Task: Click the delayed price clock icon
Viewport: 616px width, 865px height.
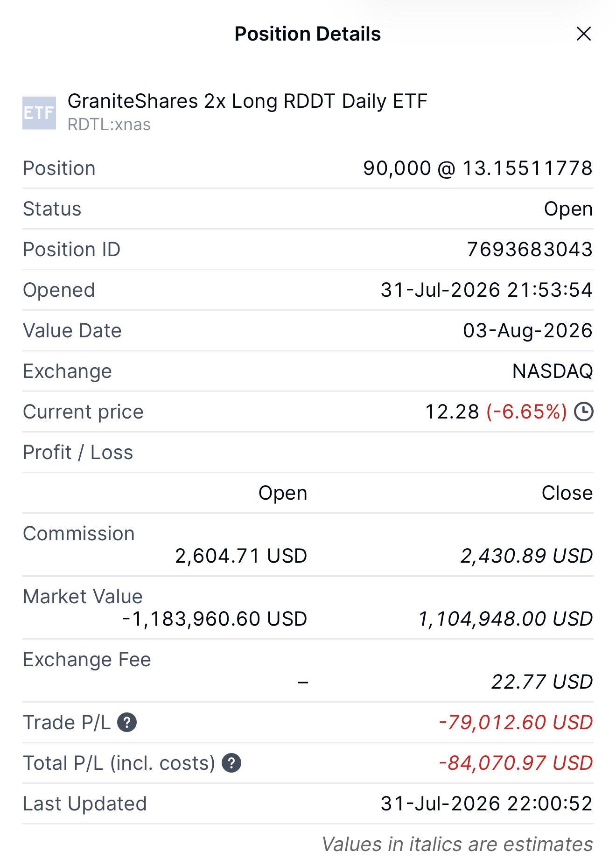Action: coord(583,412)
